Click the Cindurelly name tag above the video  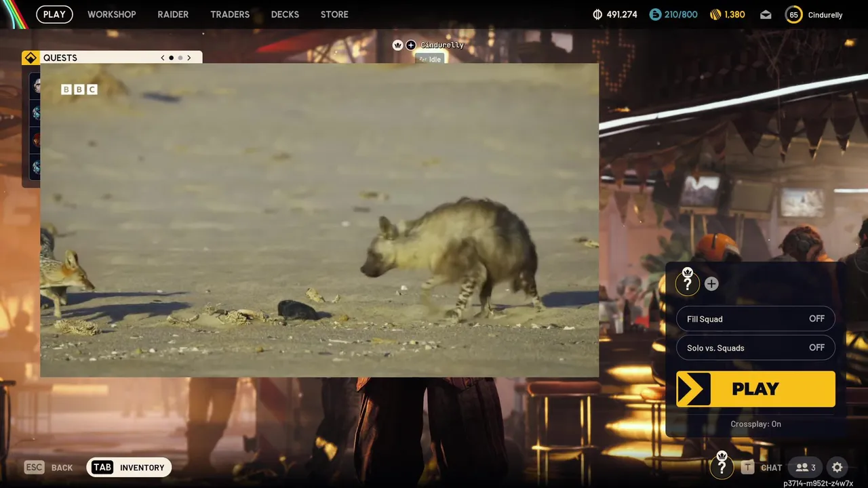pyautogui.click(x=442, y=45)
